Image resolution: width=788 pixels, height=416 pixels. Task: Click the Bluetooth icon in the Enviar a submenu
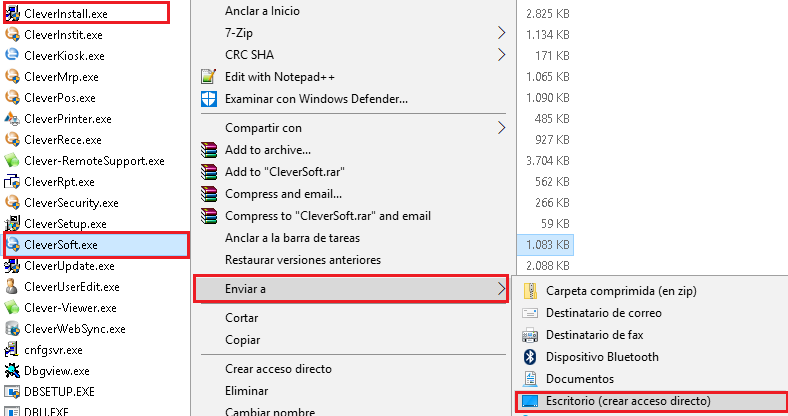pos(530,357)
